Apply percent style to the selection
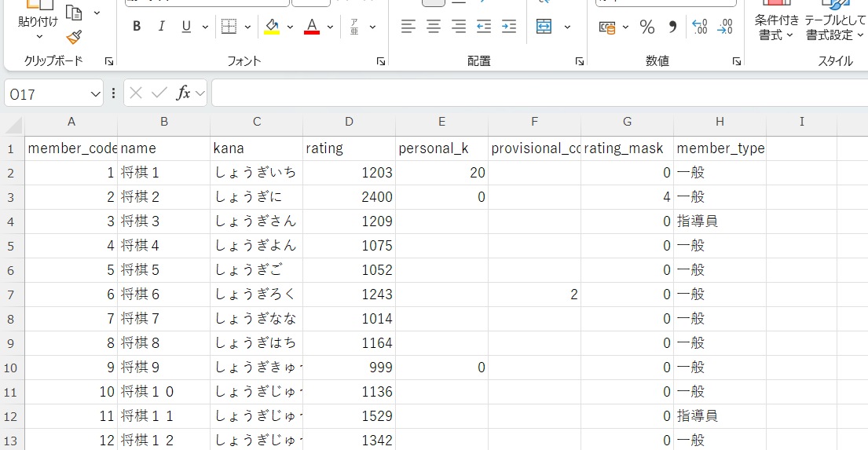868x450 pixels. click(646, 27)
